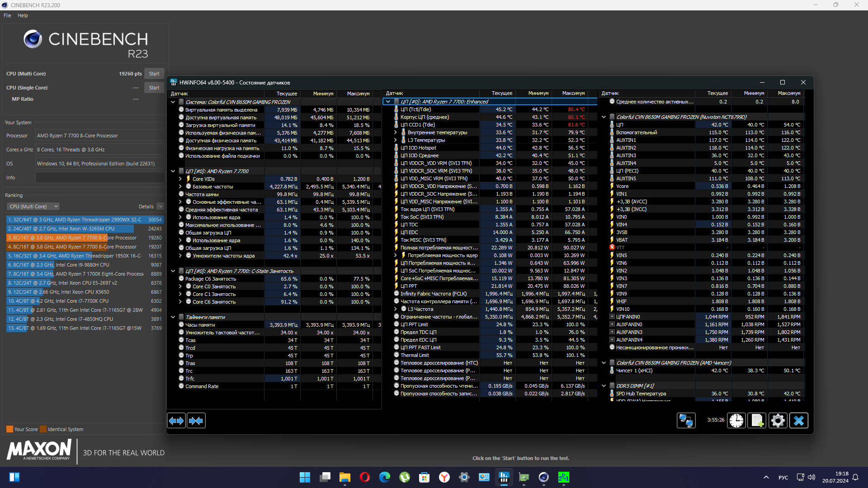Click the HWiNFO collapse columns arrows icon
Viewport: 868px width, 488px height.
tap(196, 421)
